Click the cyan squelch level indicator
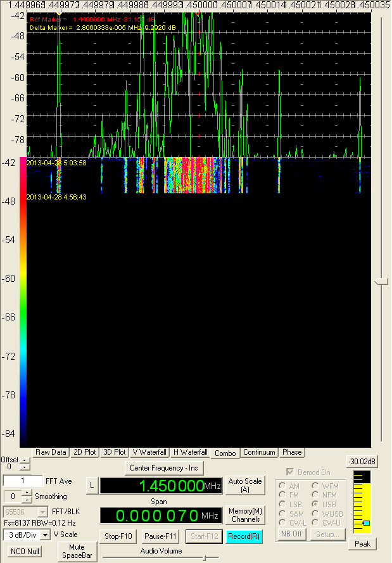The height and width of the screenshot is (563, 392). coord(366,523)
